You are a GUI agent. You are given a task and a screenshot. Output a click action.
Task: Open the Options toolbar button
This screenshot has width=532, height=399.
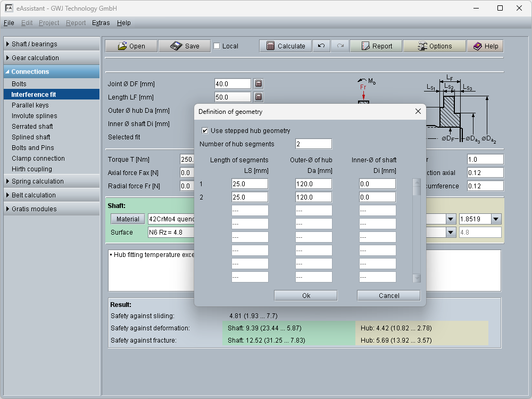434,46
